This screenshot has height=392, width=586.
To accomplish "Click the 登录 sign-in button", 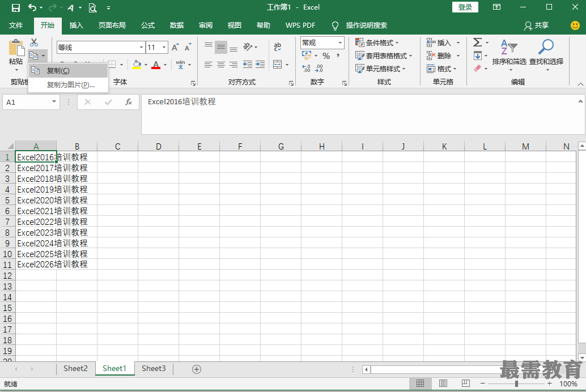I will pyautogui.click(x=465, y=7).
